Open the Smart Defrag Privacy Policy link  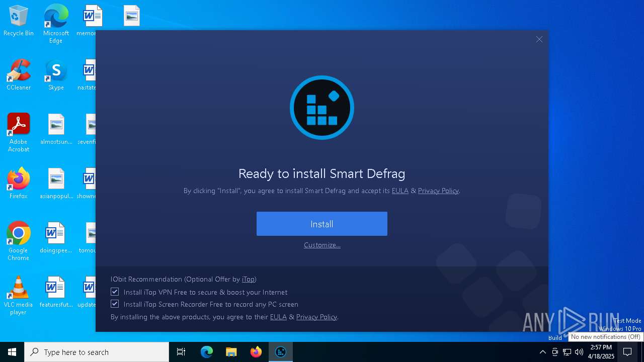[x=438, y=191]
